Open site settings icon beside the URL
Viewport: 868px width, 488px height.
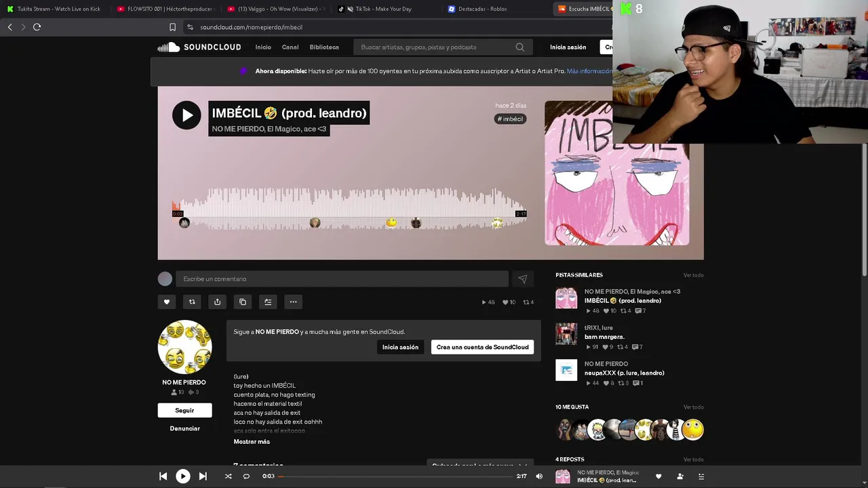pyautogui.click(x=190, y=27)
